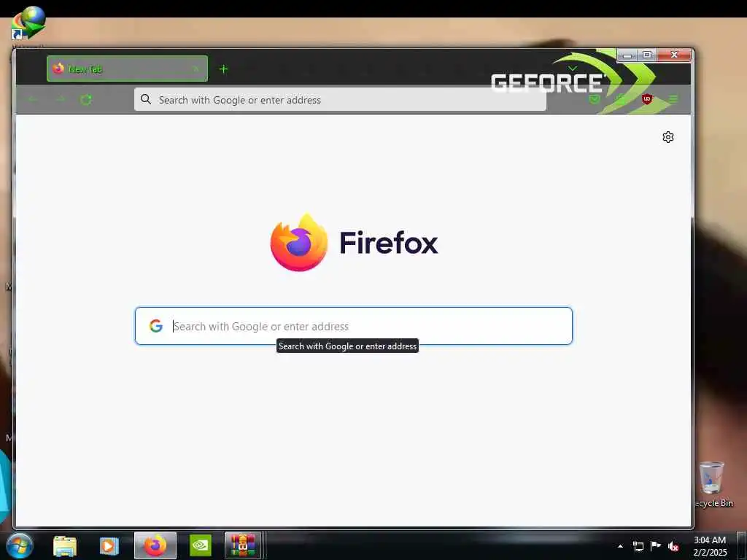Open Windows Explorer from the taskbar
747x560 pixels.
(x=65, y=545)
